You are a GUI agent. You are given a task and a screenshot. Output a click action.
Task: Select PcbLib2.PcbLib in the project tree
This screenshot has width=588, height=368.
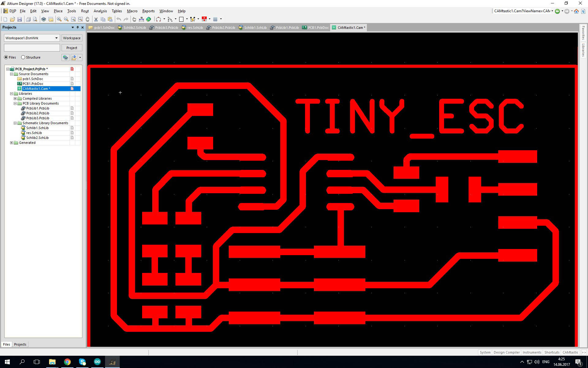coord(38,113)
